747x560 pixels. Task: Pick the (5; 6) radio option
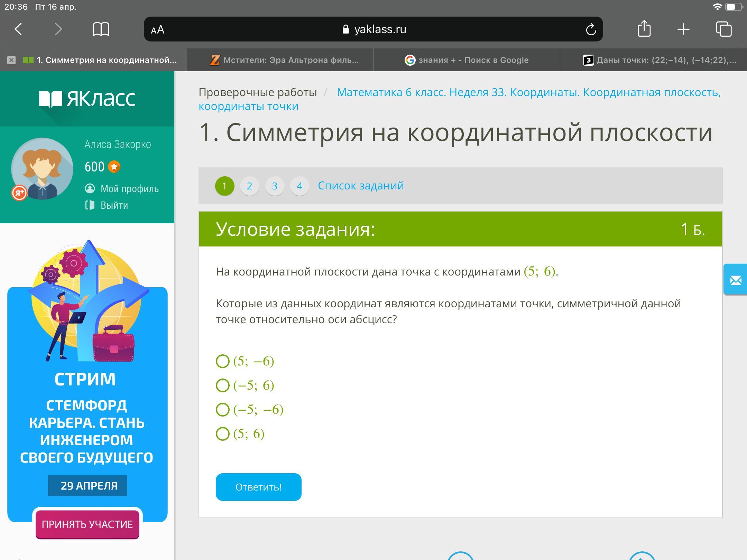click(223, 434)
